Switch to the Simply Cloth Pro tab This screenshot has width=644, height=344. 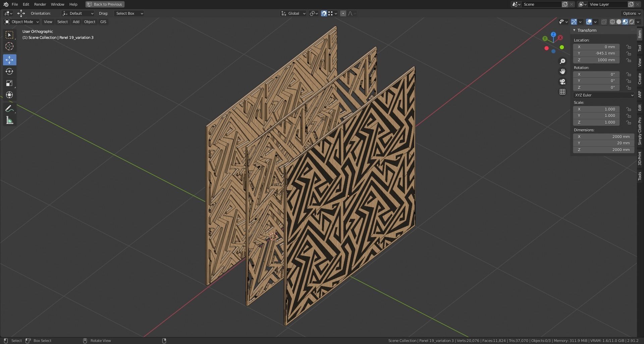tap(640, 131)
